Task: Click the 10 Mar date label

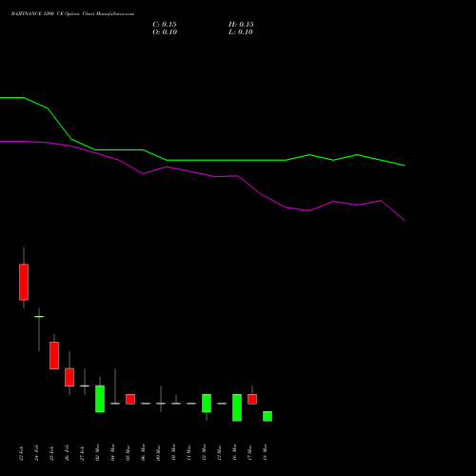Action: coord(173,452)
